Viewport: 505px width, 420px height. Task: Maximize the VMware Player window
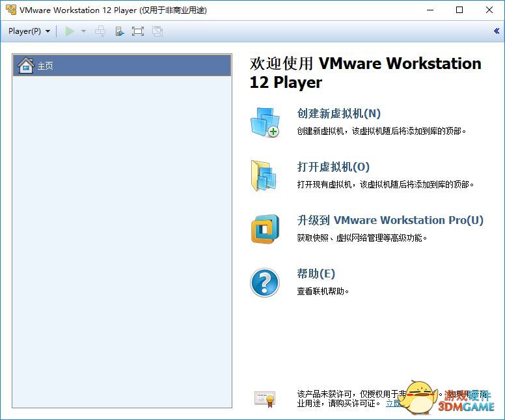click(x=459, y=10)
